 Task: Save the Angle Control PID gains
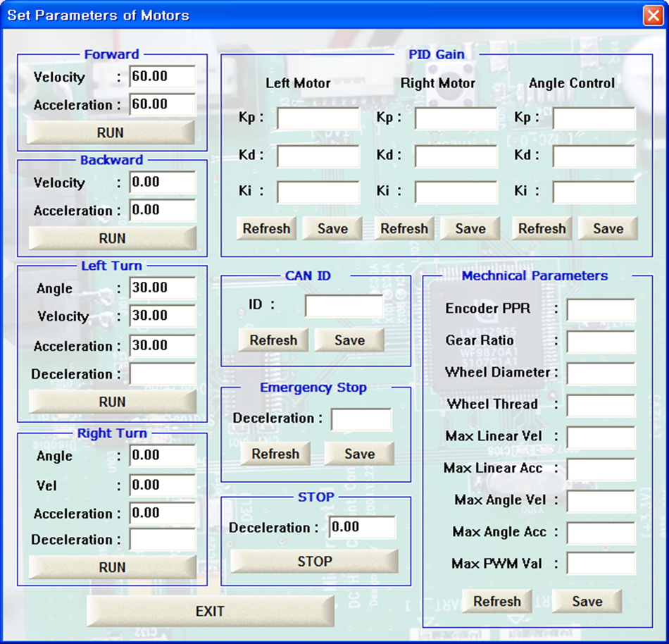(608, 228)
